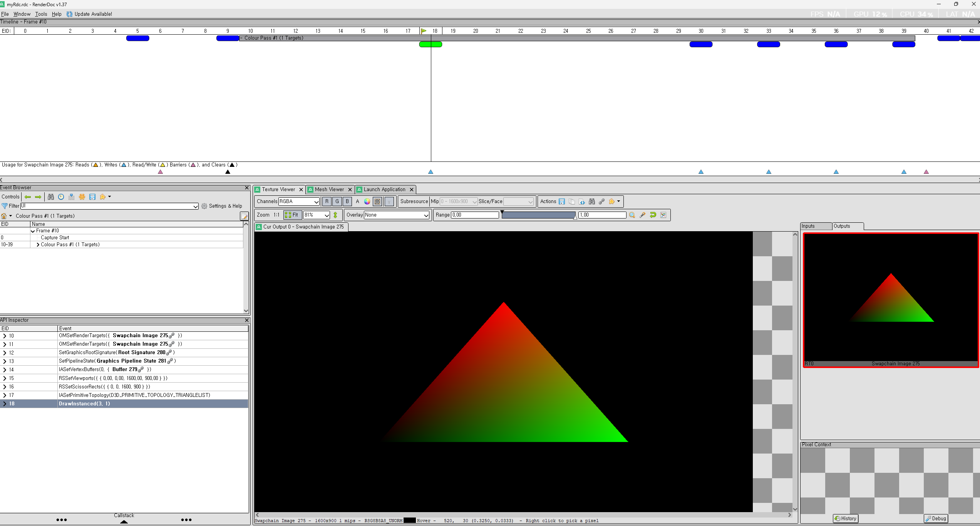
Task: Toggle the 1:1 zoom button
Action: pyautogui.click(x=276, y=215)
